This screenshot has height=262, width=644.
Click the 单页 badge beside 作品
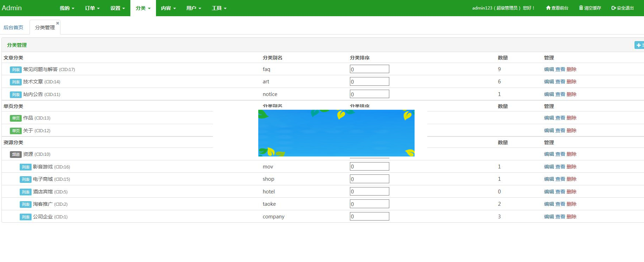click(x=16, y=118)
